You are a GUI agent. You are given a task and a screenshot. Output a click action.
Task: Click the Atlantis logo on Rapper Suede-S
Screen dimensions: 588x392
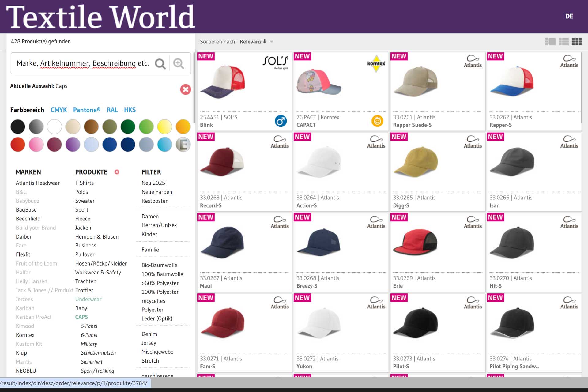point(473,61)
